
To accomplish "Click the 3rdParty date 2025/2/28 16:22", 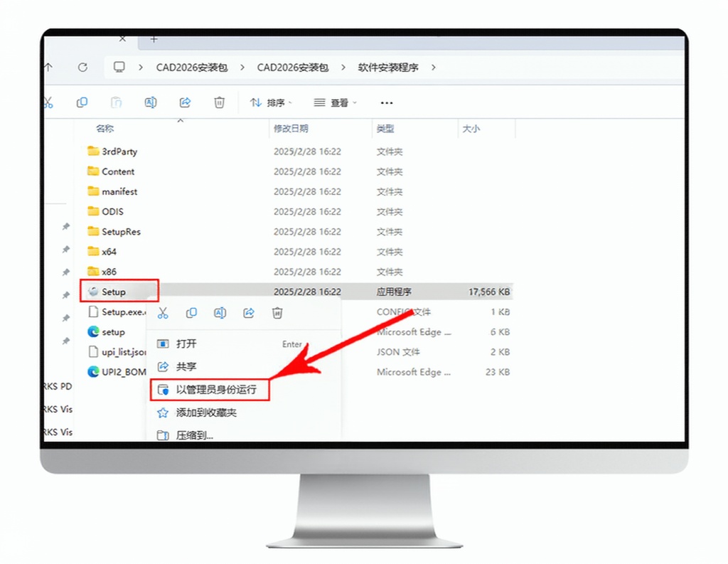I will [x=307, y=151].
